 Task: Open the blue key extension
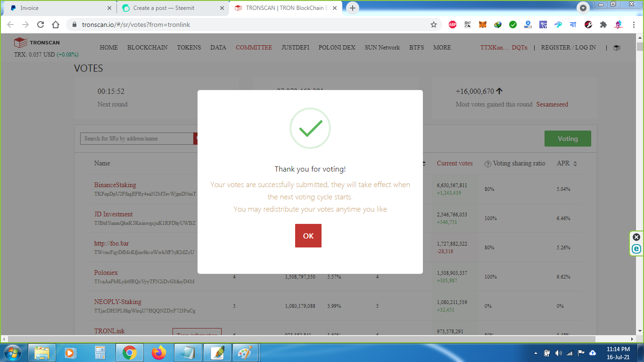[558, 25]
